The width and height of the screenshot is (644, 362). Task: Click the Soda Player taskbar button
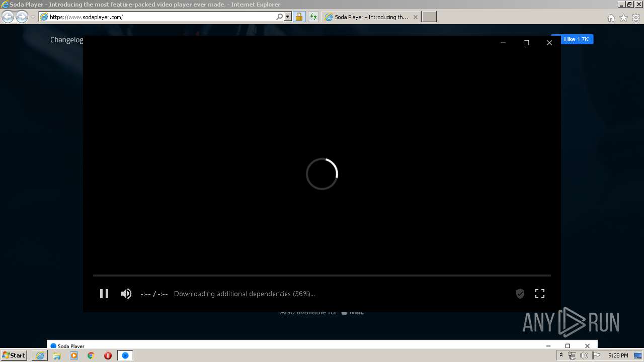(x=125, y=355)
